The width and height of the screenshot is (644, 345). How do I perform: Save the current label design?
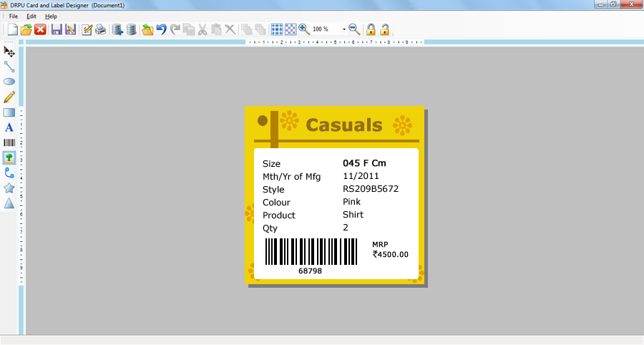coord(57,29)
